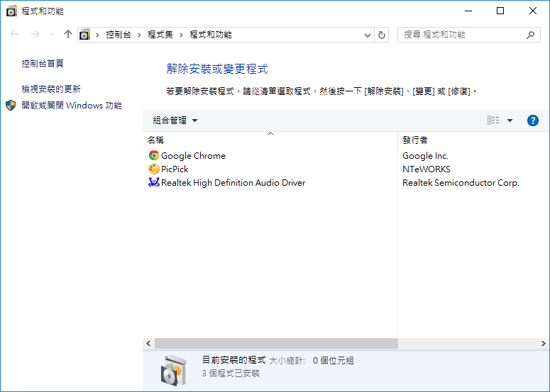Click the installed programs disc icon
The width and height of the screenshot is (550, 392).
tap(174, 371)
